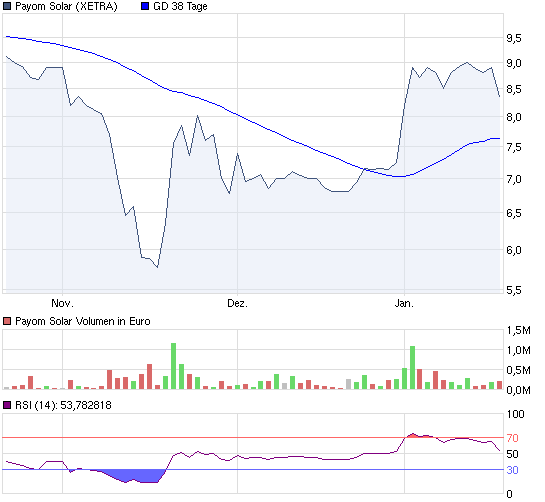The image size is (545, 502).
Task: Click the blue RSI 30 threshold label
Action: [512, 470]
